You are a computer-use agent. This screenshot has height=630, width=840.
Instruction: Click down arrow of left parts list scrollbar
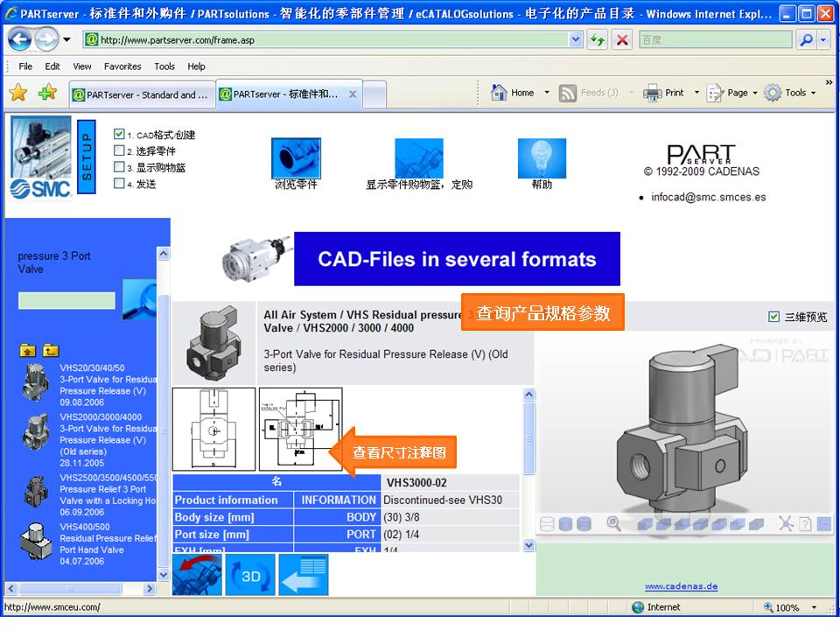164,574
